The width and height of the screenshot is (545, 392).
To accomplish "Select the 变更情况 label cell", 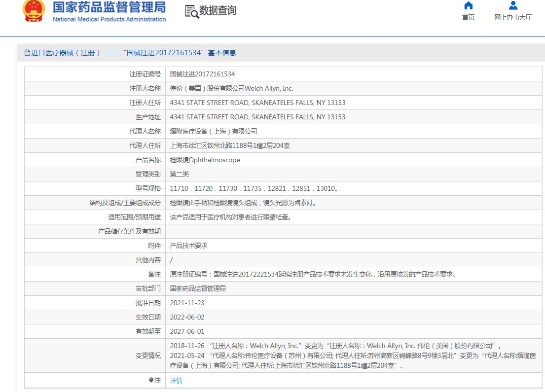I will [95, 355].
